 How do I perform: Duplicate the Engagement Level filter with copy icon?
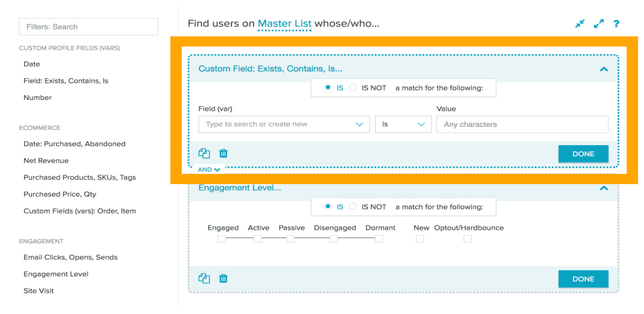pos(204,278)
